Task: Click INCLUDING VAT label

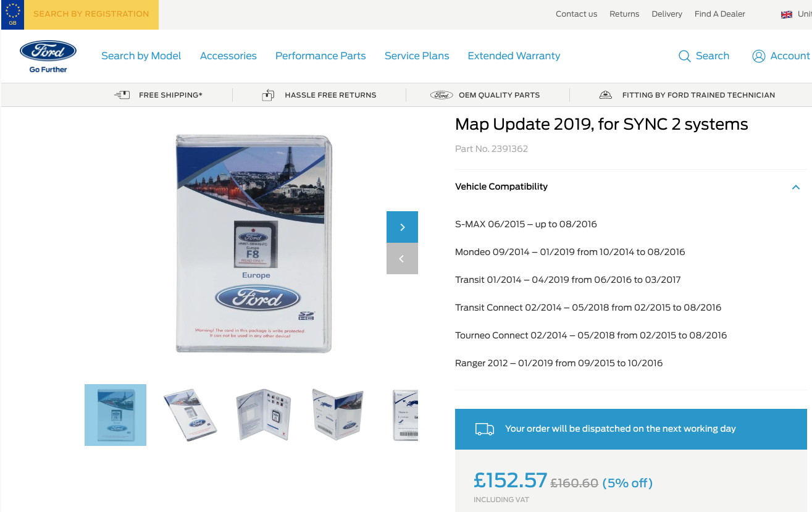Action: [501, 500]
